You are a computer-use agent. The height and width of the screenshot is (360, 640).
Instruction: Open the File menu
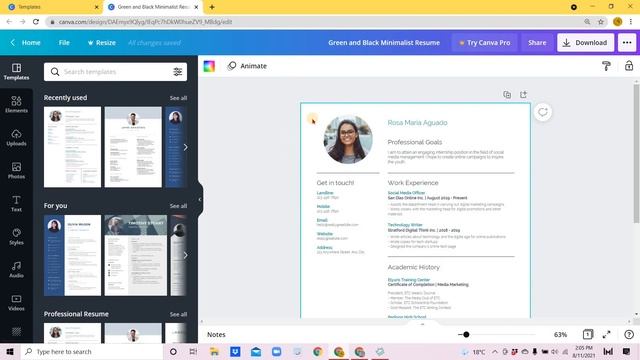click(x=64, y=42)
